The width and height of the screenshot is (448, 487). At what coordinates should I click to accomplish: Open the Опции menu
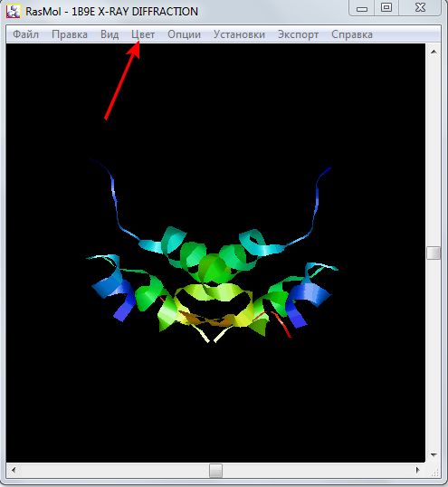pyautogui.click(x=184, y=34)
